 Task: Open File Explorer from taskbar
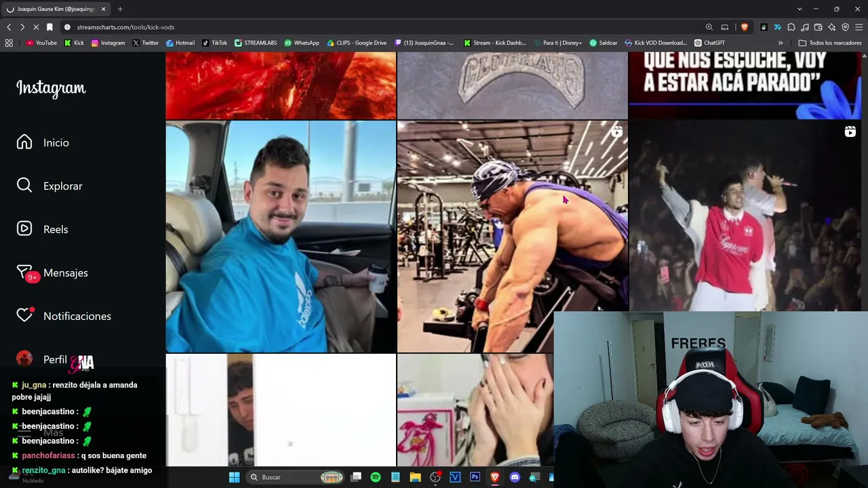click(x=415, y=477)
